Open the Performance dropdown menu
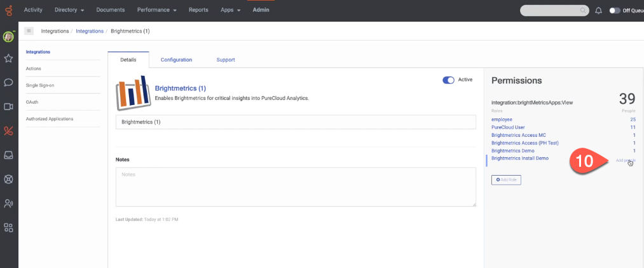 [157, 10]
